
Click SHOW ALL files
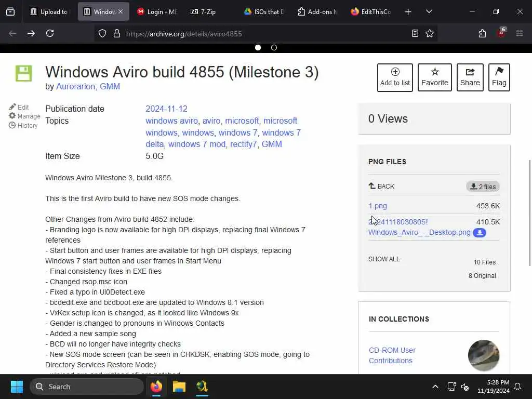click(384, 259)
